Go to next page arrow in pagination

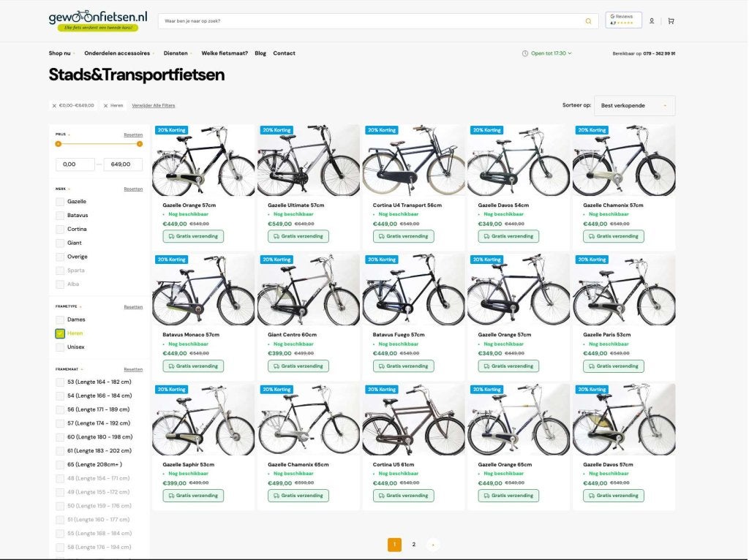click(433, 545)
